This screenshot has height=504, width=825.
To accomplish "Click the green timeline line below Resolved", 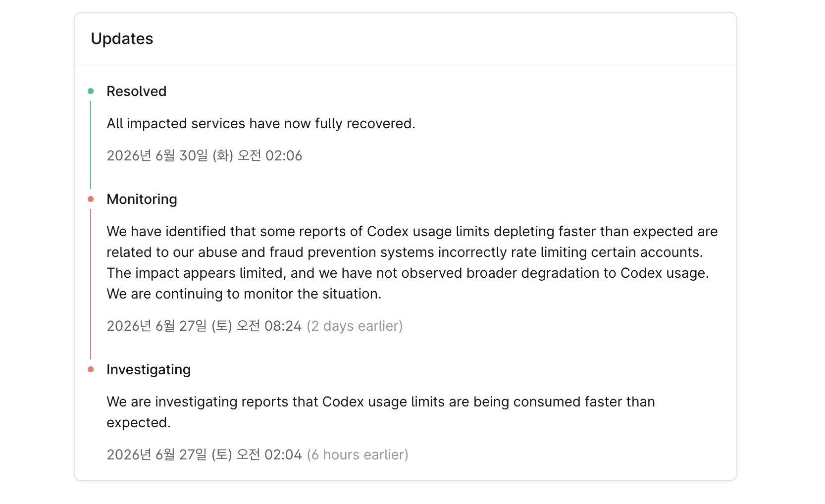I will click(91, 145).
